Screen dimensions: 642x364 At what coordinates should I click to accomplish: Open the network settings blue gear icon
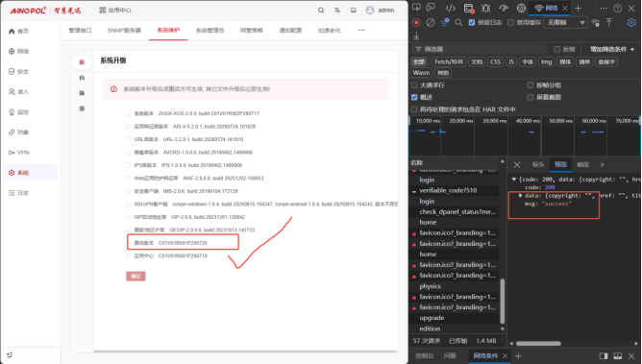tap(631, 22)
